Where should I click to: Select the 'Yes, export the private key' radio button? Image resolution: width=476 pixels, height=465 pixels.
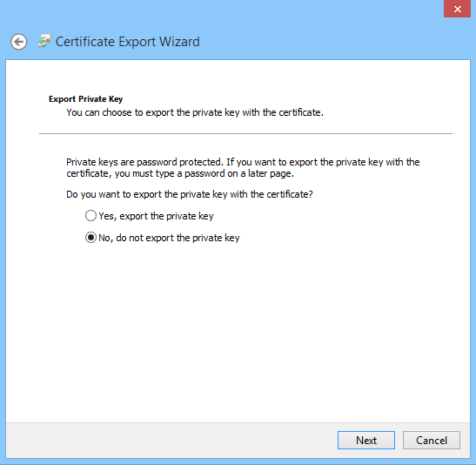point(91,216)
